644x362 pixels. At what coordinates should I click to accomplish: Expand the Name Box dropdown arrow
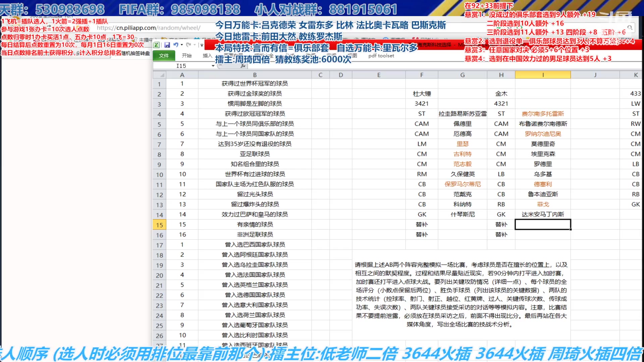213,66
